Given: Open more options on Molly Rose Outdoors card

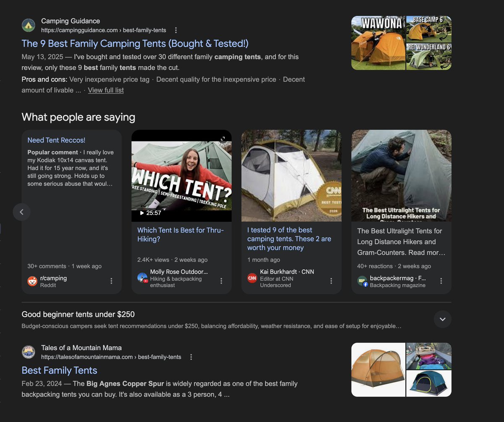Looking at the screenshot, I should pos(221,281).
